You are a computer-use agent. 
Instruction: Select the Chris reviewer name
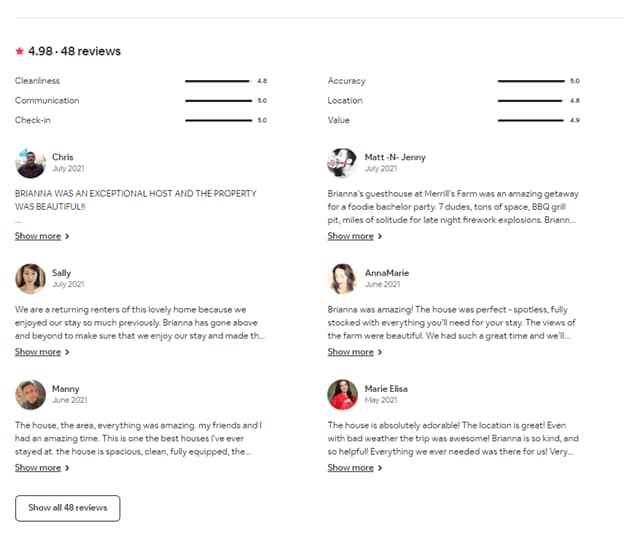tap(62, 157)
